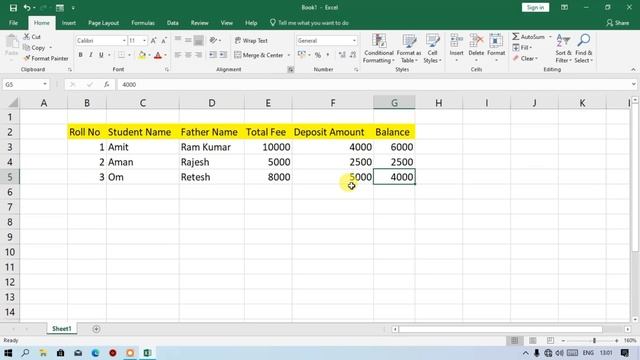This screenshot has height=360, width=640.
Task: Open the font size dropdown
Action: pos(144,41)
